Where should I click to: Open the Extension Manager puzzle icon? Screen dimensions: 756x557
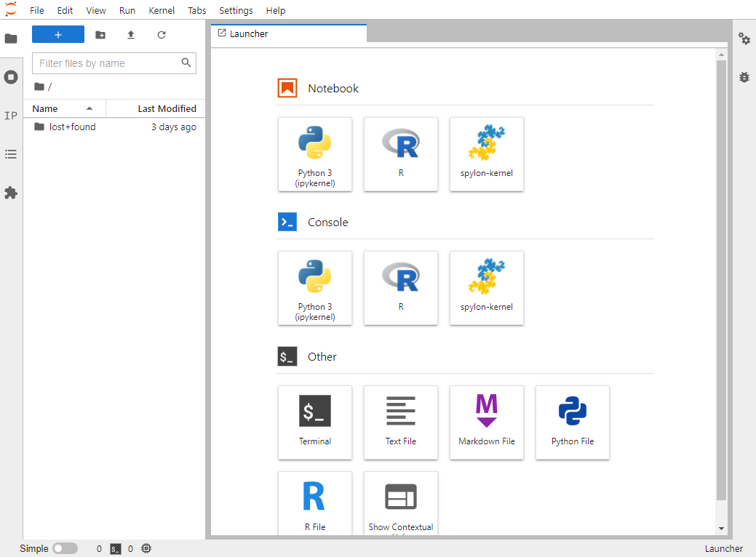click(11, 193)
